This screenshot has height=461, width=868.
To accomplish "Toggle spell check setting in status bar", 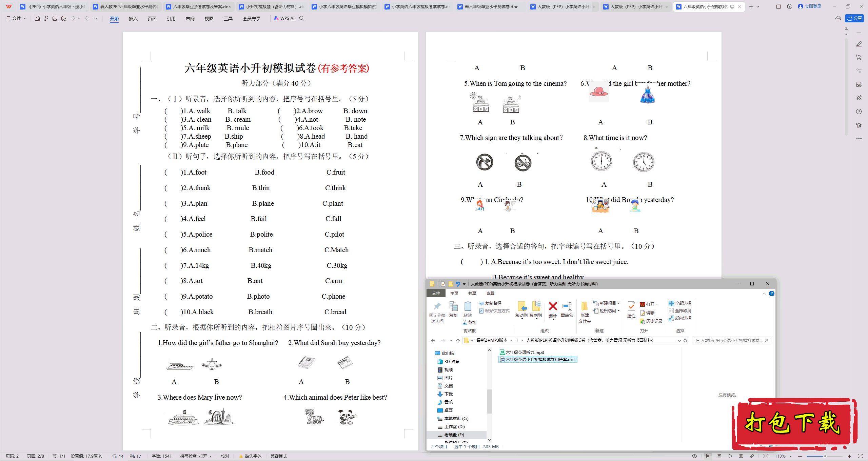I will [196, 456].
